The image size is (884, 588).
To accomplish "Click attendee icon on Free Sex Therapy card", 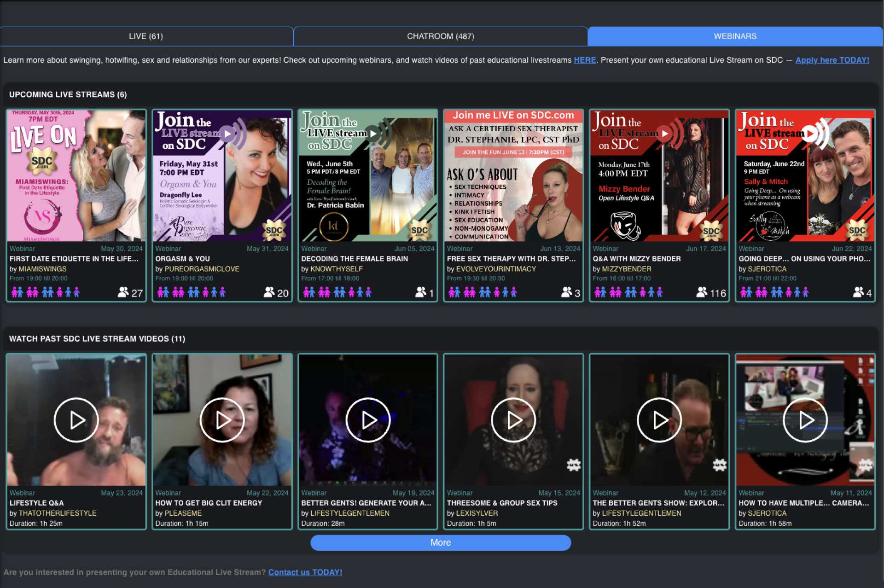I will pyautogui.click(x=567, y=292).
